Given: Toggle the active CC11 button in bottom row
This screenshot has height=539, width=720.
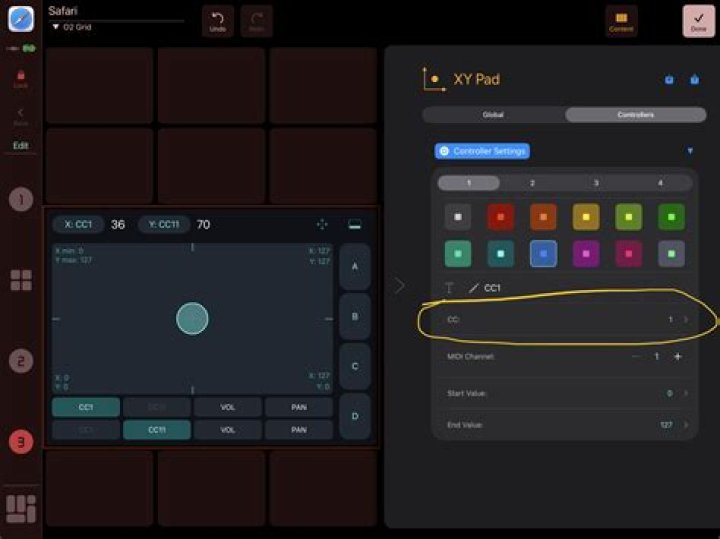Looking at the screenshot, I should click(157, 430).
